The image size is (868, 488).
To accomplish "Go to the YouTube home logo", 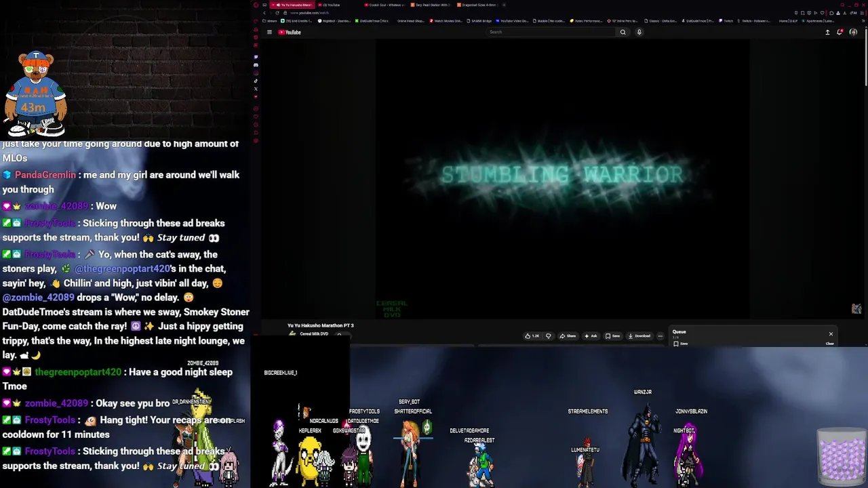I will click(x=290, y=32).
